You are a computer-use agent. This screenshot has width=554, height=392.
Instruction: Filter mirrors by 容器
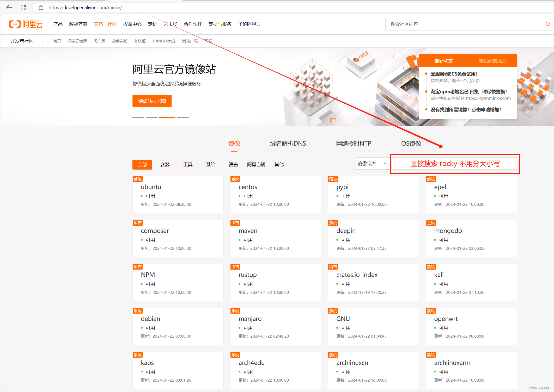point(165,165)
